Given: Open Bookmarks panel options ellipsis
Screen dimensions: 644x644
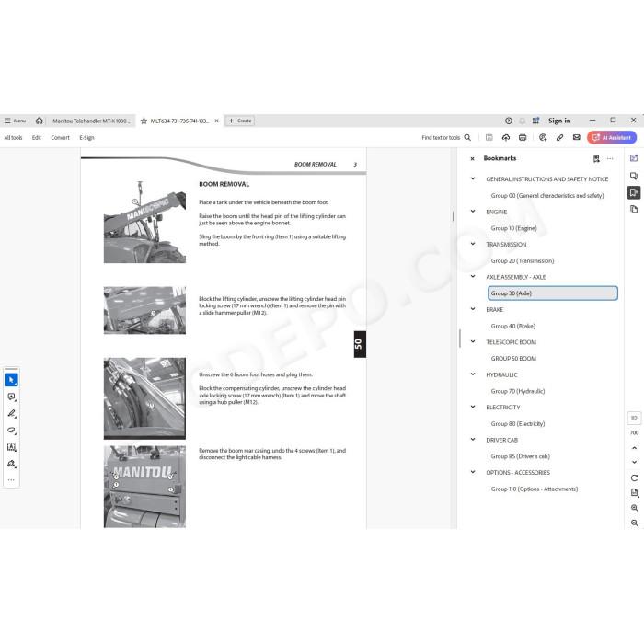Looking at the screenshot, I should pyautogui.click(x=610, y=158).
